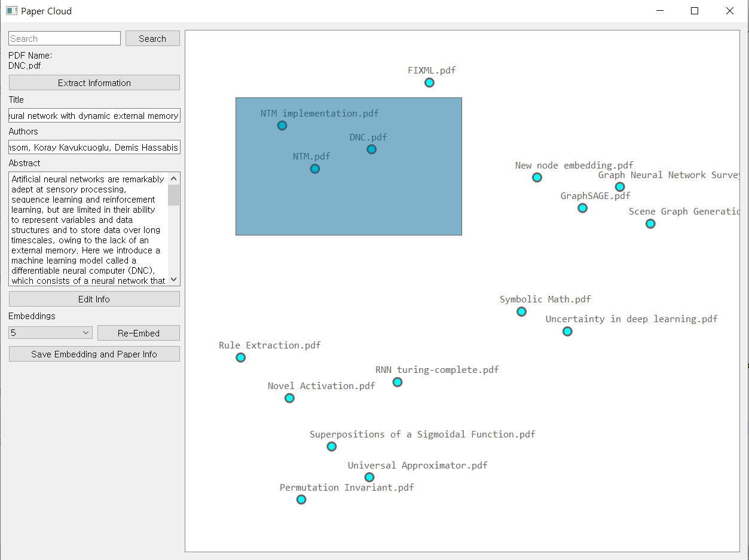Select the Symbolic Math.pdf node
The width and height of the screenshot is (749, 560).
(521, 311)
